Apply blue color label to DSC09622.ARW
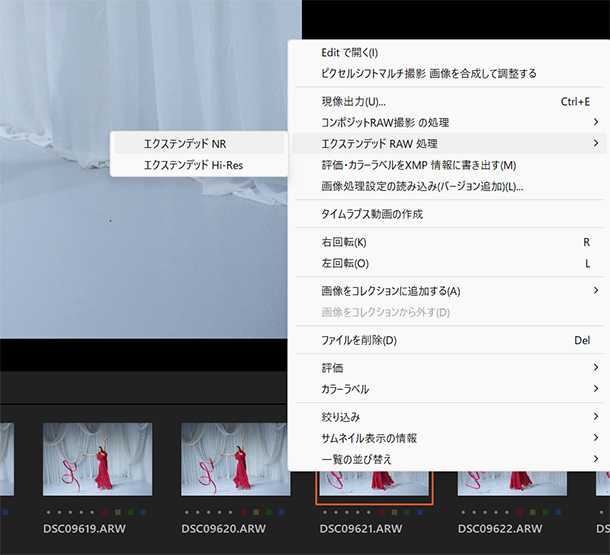Viewport: 610px width, 555px height. click(x=558, y=512)
